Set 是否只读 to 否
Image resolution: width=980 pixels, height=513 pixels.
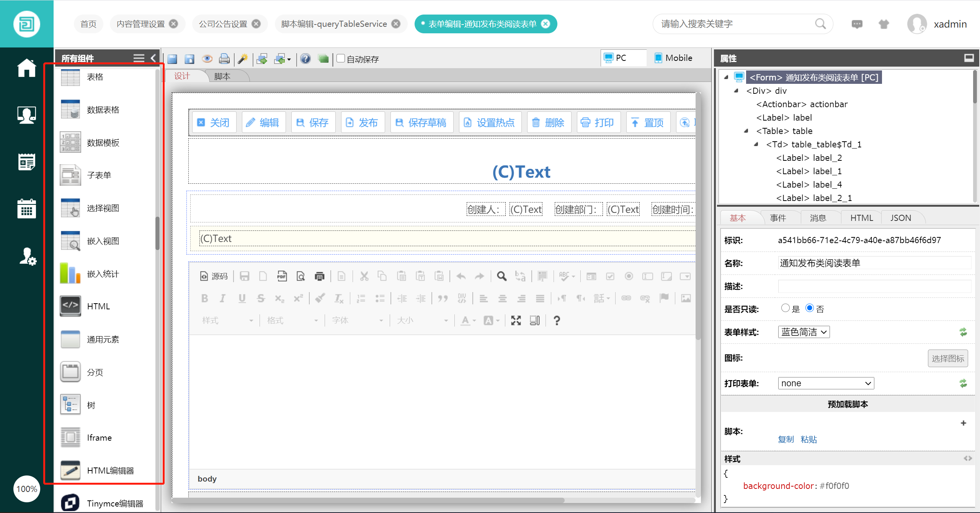810,308
